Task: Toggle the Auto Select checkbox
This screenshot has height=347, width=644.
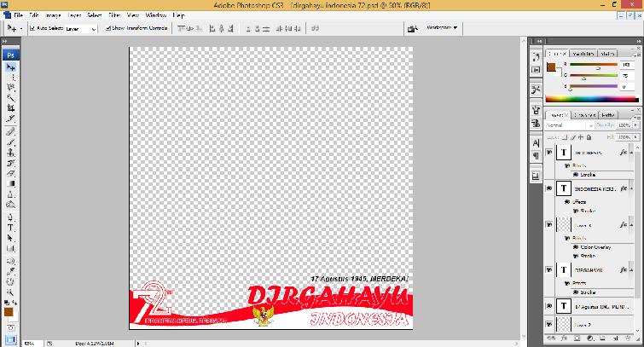Action: (32, 28)
